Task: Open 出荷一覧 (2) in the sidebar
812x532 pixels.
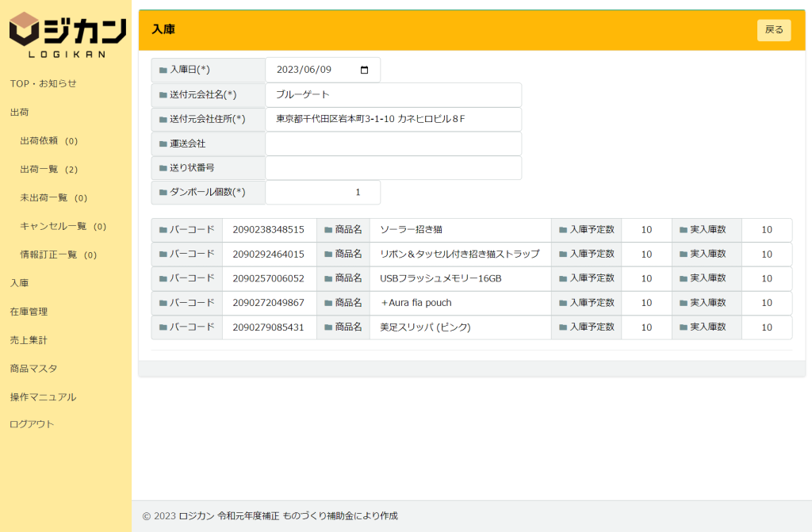Action: 48,170
